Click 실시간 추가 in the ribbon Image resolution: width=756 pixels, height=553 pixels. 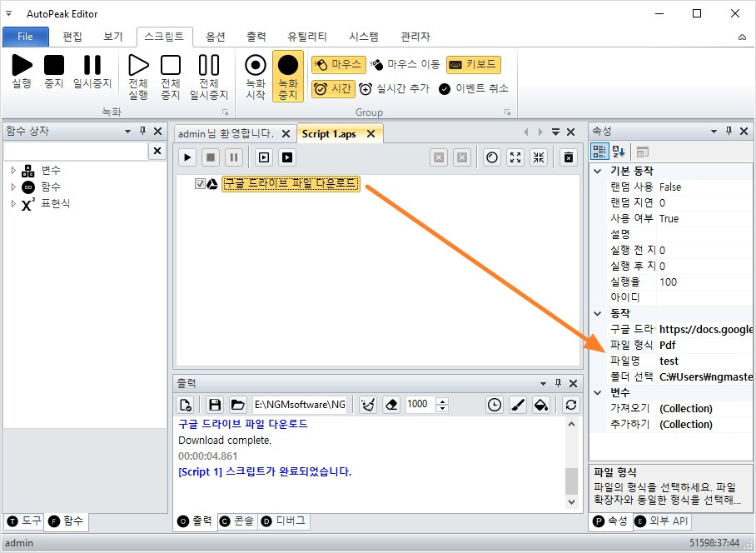click(x=395, y=89)
